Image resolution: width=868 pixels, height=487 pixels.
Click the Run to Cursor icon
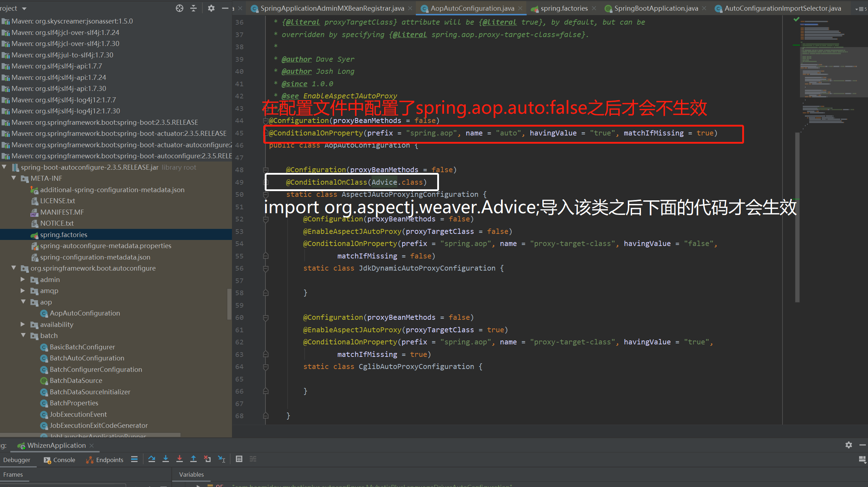click(222, 459)
